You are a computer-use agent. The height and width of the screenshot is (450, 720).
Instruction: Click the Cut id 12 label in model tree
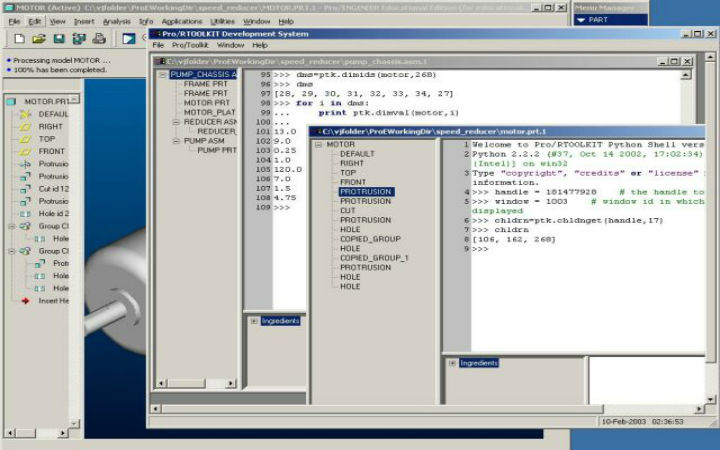point(54,189)
